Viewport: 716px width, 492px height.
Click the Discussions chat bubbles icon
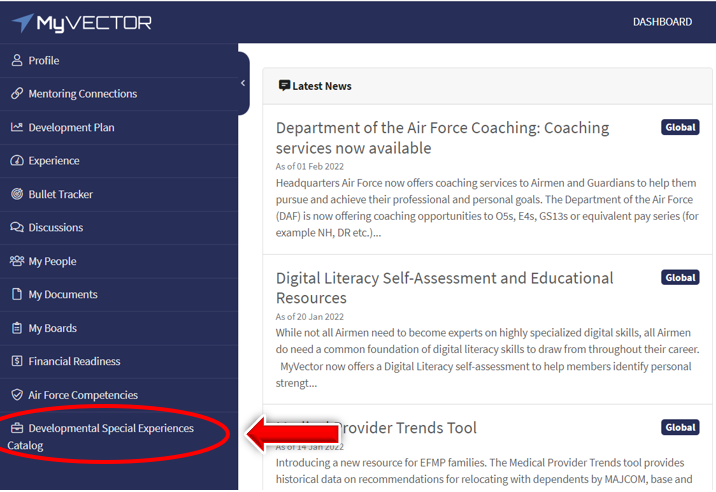coord(17,228)
